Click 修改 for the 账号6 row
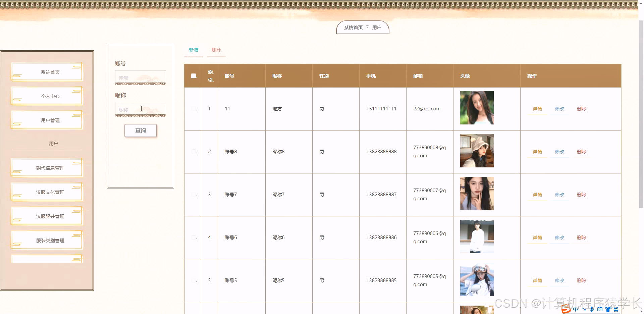Screen dimensions: 644x314 [x=559, y=238]
